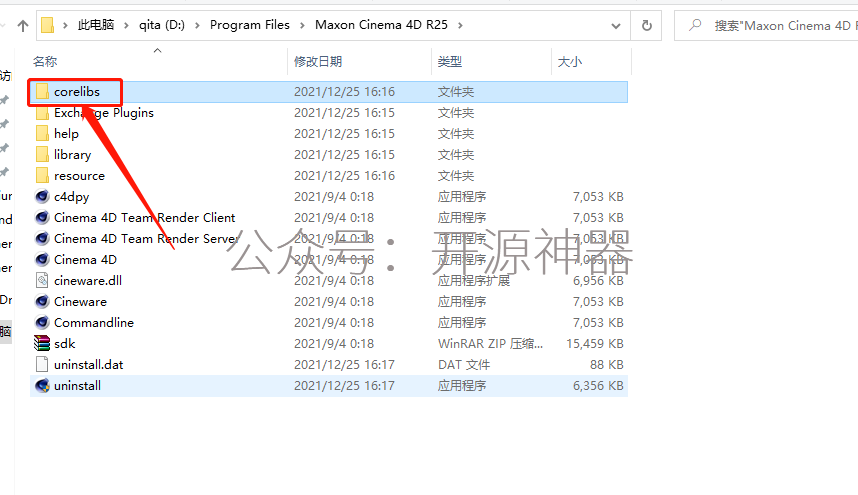Sort by 修改日期 column header
The image size is (858, 495).
[318, 62]
